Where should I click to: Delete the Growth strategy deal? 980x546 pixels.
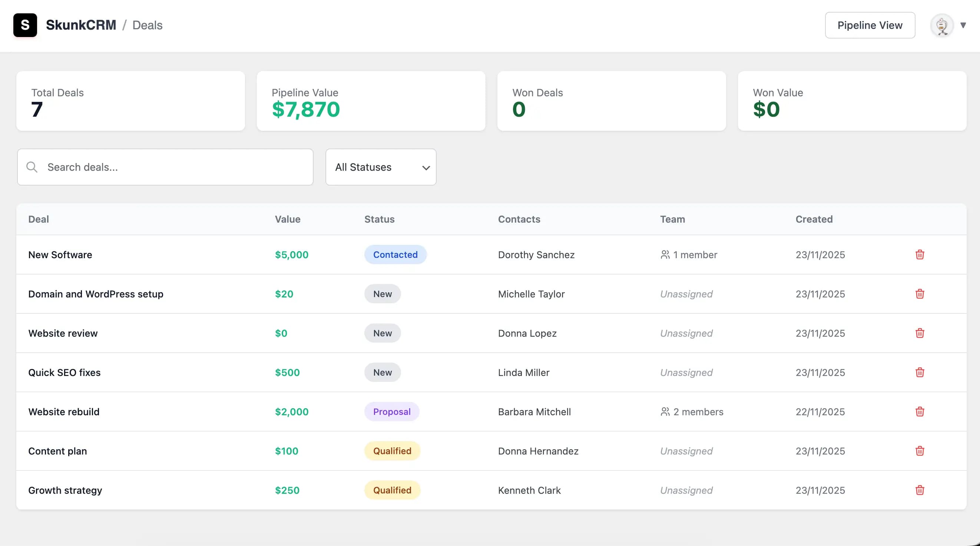[920, 490]
